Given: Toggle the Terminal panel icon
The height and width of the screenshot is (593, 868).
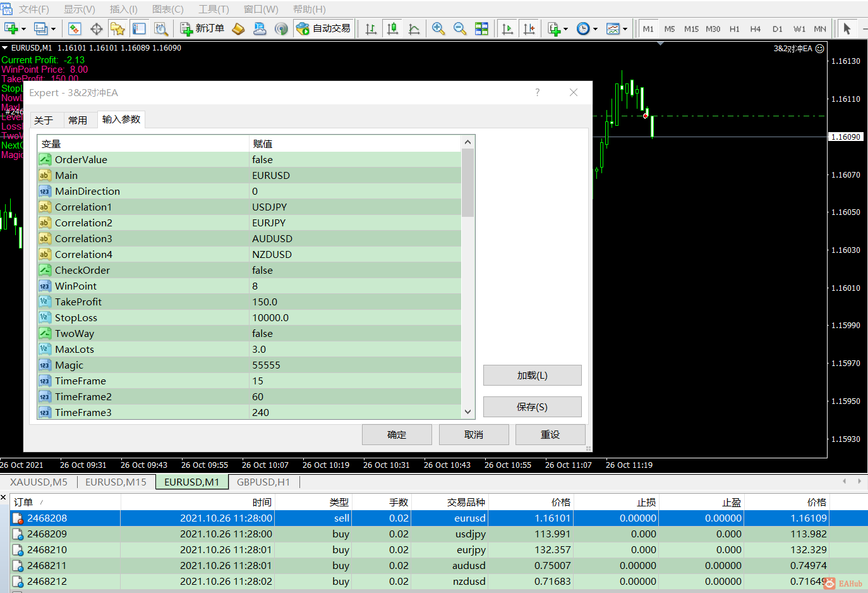Looking at the screenshot, I should click(x=139, y=28).
